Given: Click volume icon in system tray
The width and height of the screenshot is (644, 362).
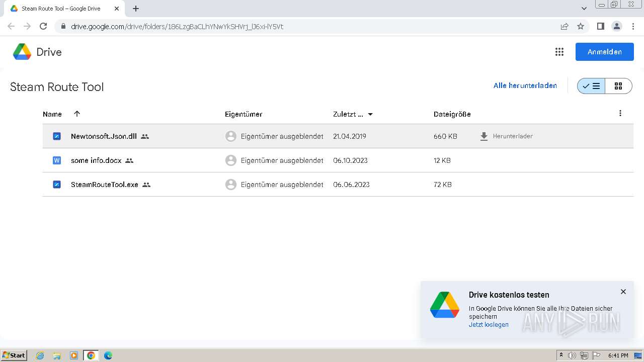Looking at the screenshot, I should [572, 355].
